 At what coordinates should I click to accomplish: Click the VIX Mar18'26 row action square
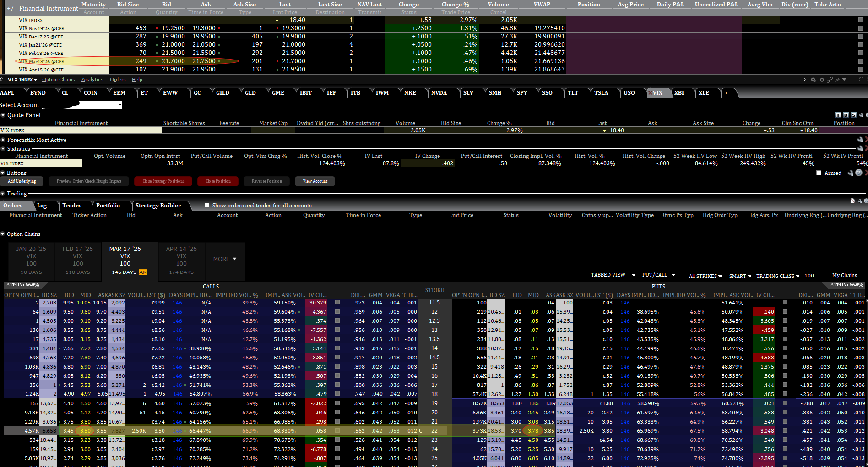pos(861,61)
